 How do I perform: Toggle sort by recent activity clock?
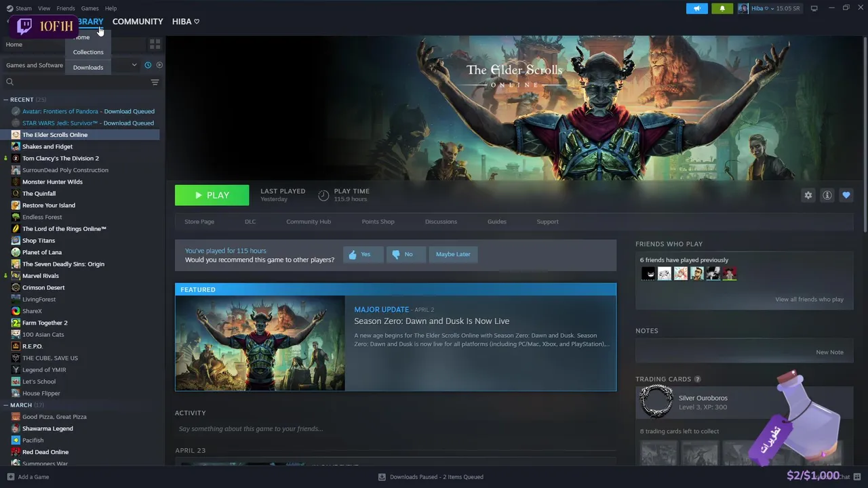pyautogui.click(x=148, y=65)
